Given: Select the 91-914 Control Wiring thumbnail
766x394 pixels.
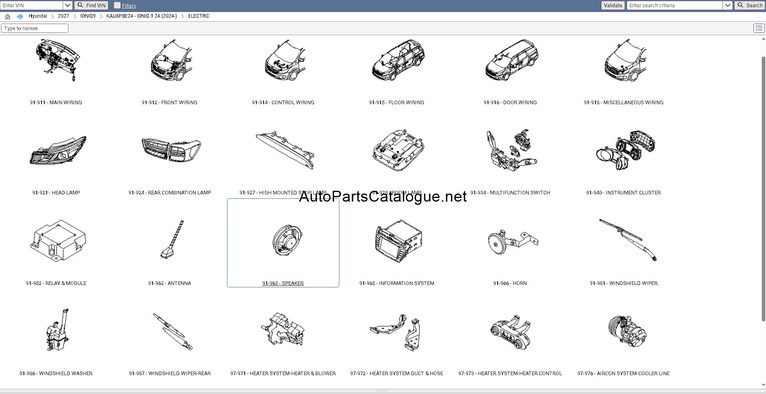Looking at the screenshot, I should click(284, 61).
